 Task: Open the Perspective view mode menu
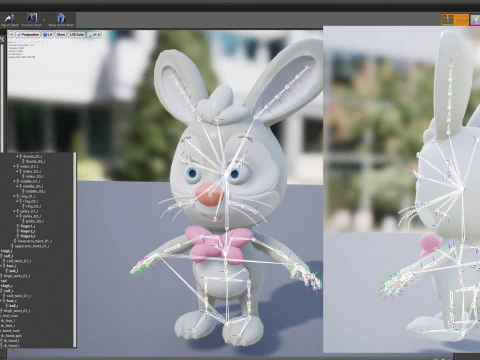[x=28, y=34]
